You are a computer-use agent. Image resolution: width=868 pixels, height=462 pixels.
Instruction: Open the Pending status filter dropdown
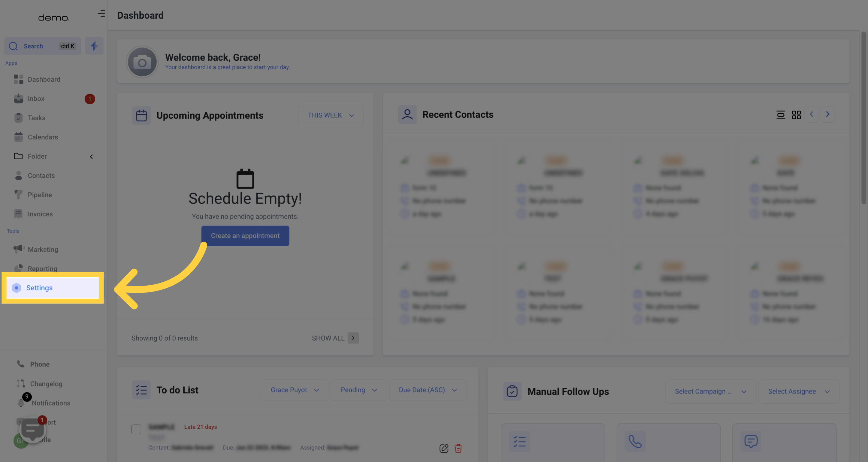click(358, 390)
